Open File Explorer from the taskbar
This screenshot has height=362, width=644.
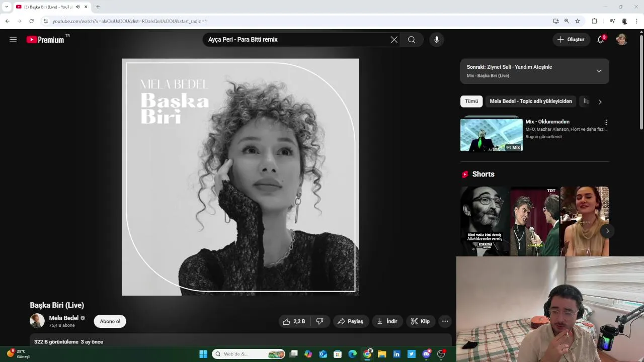click(x=382, y=354)
